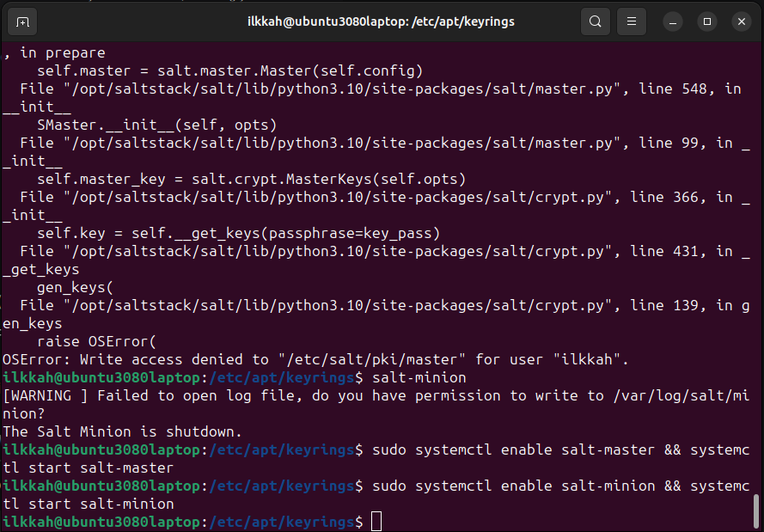Click the sudo systemctl enable salt-minion command
Image resolution: width=764 pixels, height=532 pixels.
click(x=550, y=486)
